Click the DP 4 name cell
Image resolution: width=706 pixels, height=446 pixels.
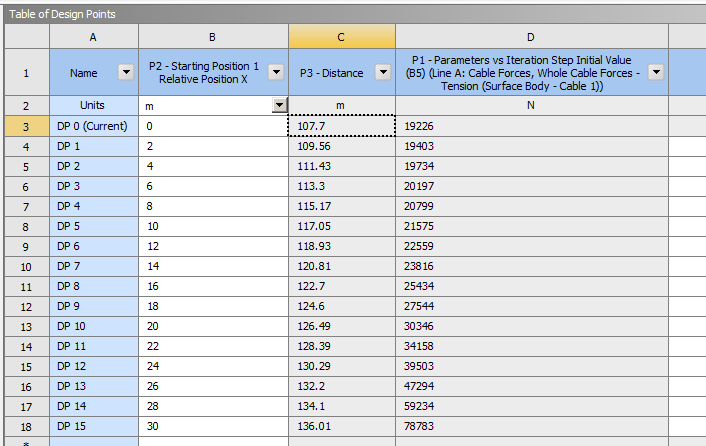(94, 206)
